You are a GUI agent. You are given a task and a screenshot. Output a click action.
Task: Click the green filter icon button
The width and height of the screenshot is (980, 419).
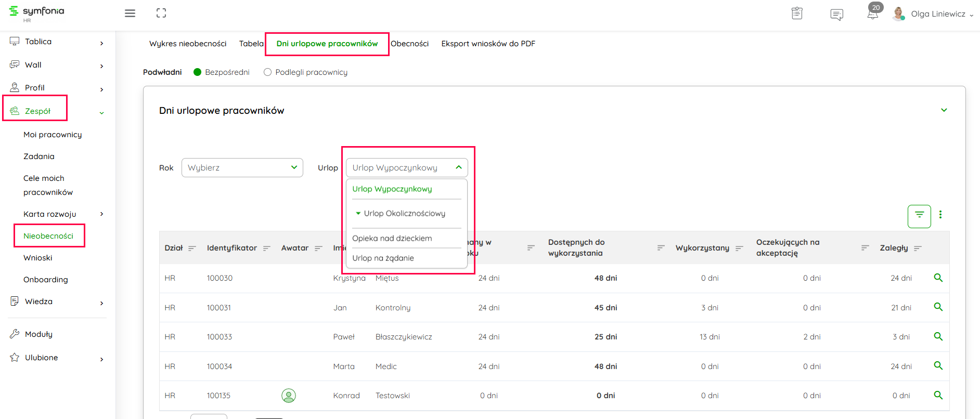919,216
